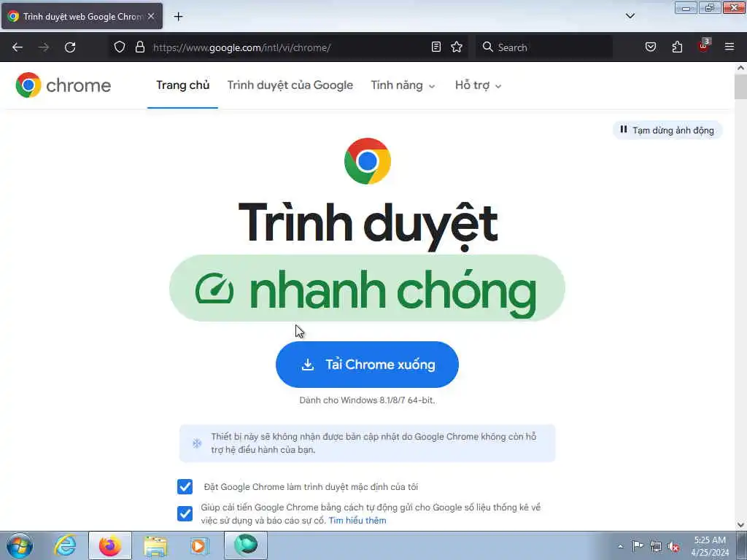Image resolution: width=747 pixels, height=560 pixels.
Task: Click the Search box in toolbar
Action: click(544, 47)
